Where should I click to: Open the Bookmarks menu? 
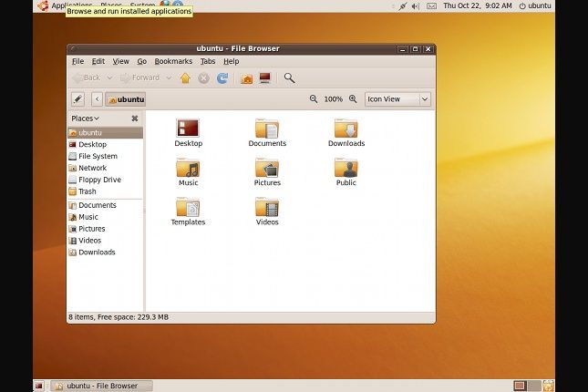click(x=173, y=61)
